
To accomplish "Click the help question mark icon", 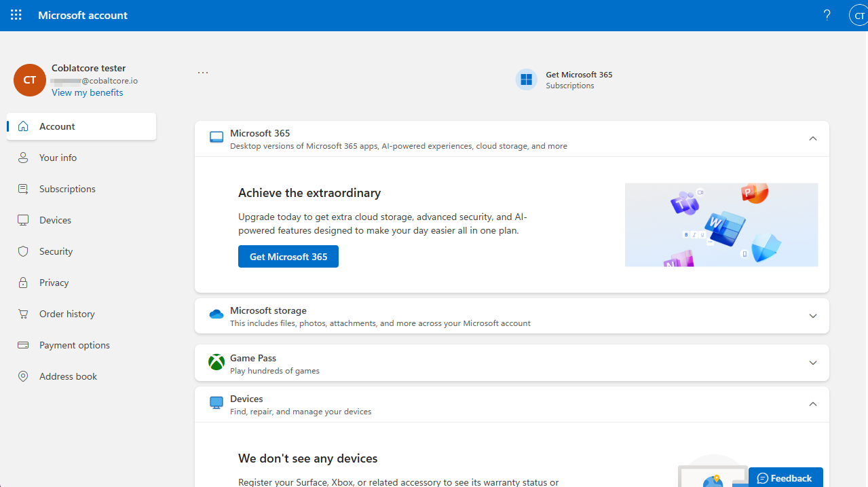I will coord(827,15).
